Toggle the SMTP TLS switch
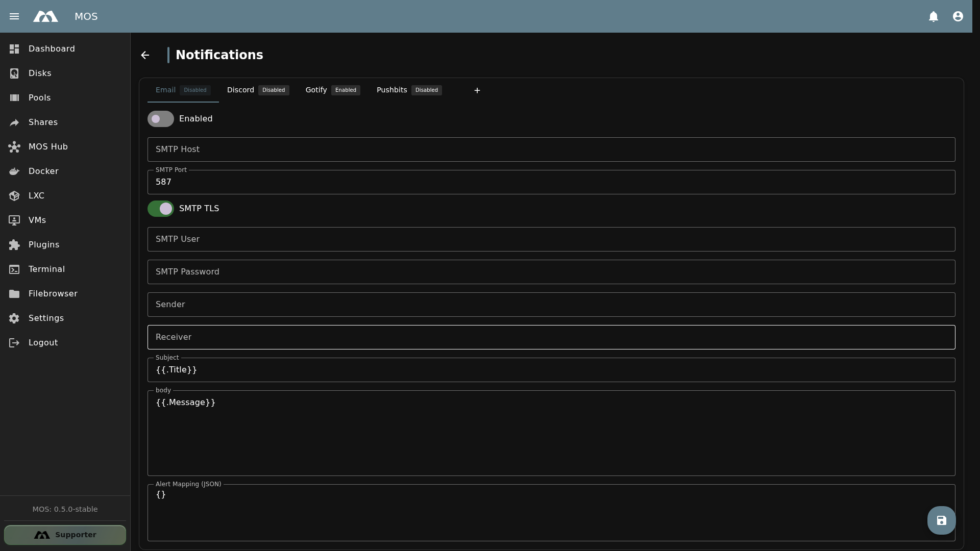980x551 pixels. coord(161,209)
